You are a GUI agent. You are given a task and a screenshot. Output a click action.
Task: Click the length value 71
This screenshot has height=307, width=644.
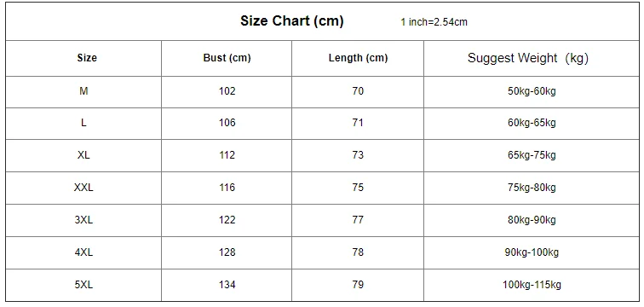pyautogui.click(x=358, y=123)
